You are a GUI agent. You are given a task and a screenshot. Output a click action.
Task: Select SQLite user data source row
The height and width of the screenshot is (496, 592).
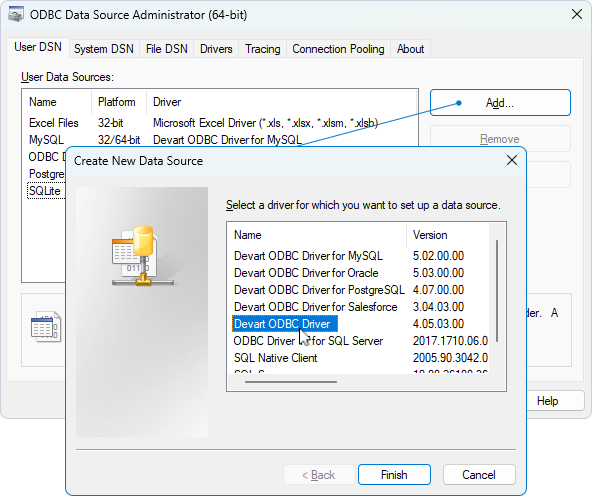click(45, 191)
